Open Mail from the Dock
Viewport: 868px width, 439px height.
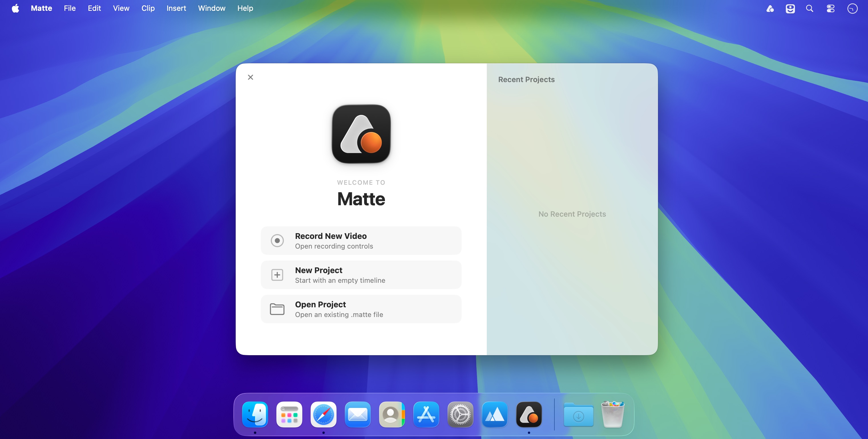click(358, 414)
